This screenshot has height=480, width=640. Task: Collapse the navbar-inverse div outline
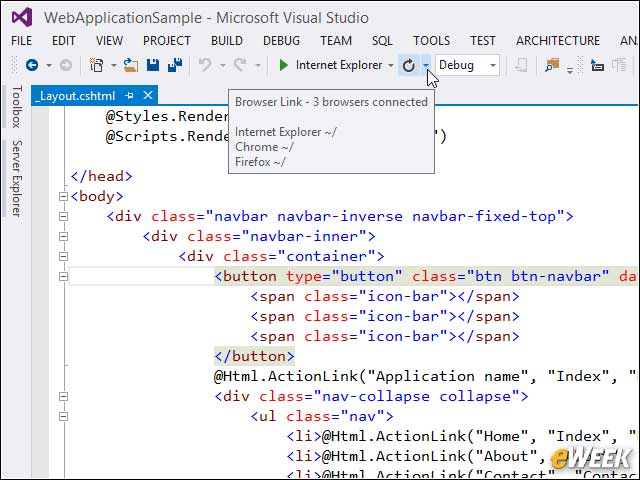coord(63,216)
